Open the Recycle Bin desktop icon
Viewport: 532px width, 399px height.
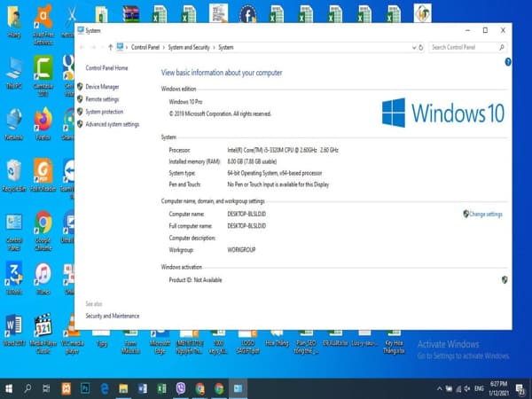click(14, 170)
